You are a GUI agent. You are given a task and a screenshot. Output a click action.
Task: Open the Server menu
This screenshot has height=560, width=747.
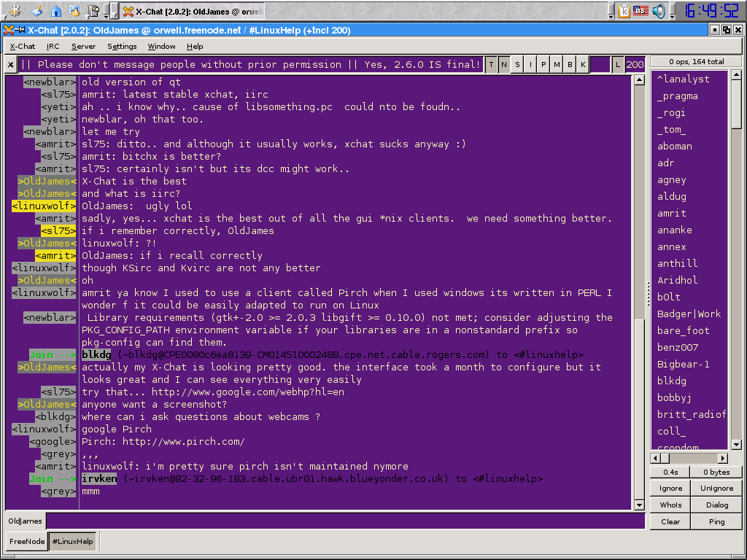[x=83, y=46]
